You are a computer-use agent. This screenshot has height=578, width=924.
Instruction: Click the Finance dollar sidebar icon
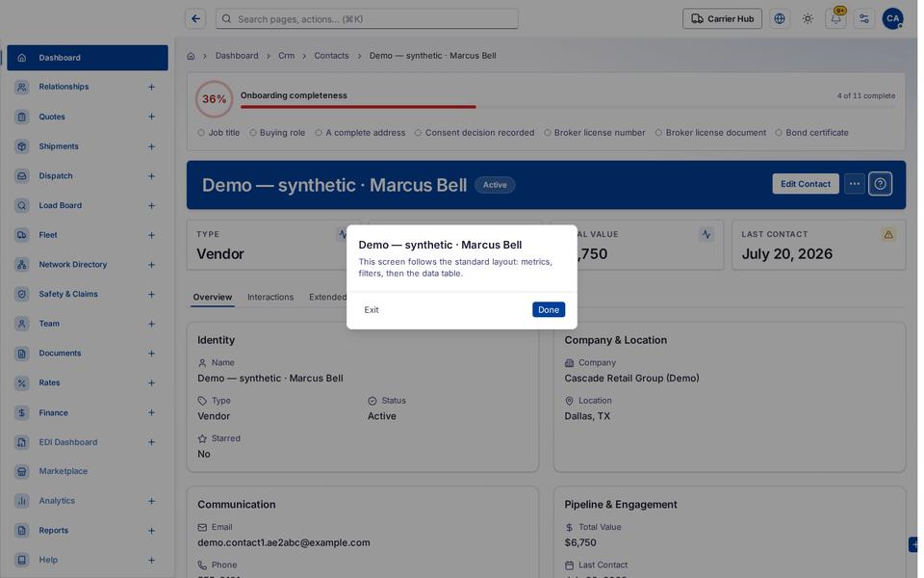coord(22,413)
